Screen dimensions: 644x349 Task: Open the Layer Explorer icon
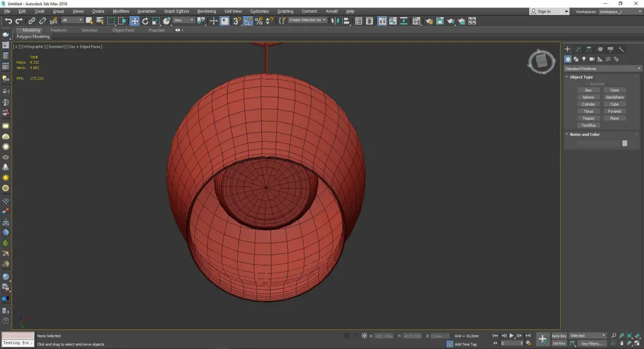tap(370, 21)
